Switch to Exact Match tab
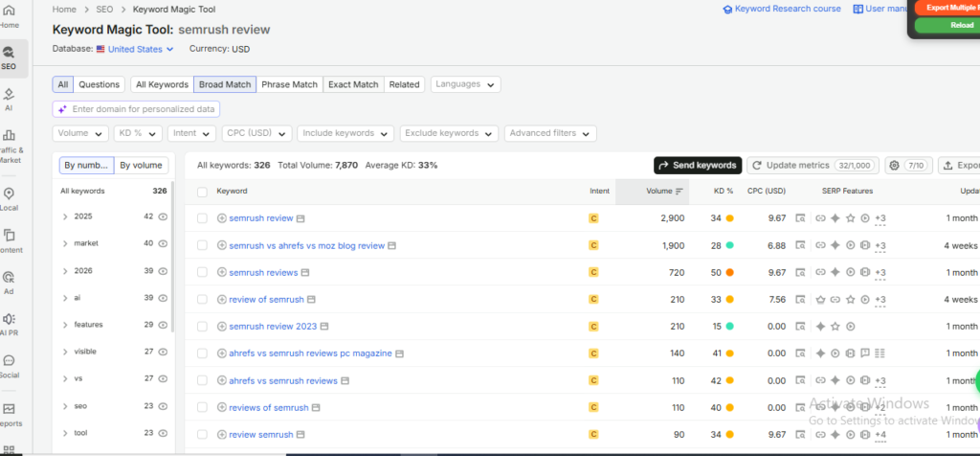Viewport: 980px width, 456px height. [x=353, y=84]
